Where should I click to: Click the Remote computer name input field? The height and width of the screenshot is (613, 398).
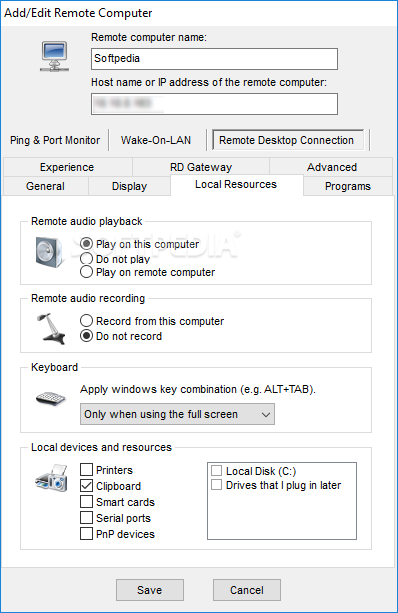point(214,59)
